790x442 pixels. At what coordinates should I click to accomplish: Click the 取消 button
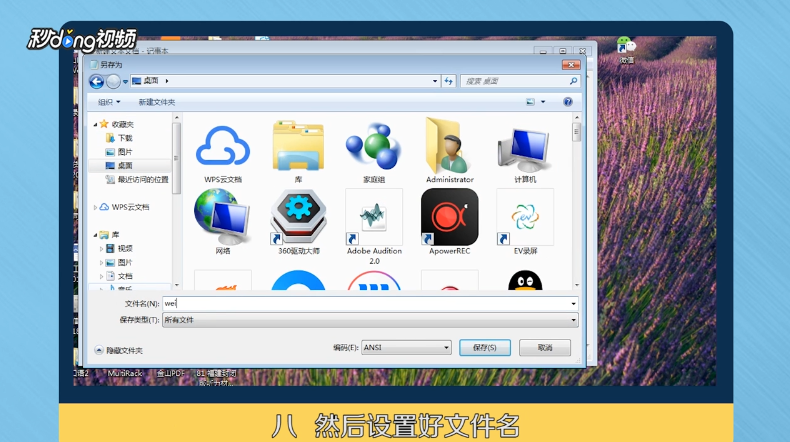click(x=545, y=348)
